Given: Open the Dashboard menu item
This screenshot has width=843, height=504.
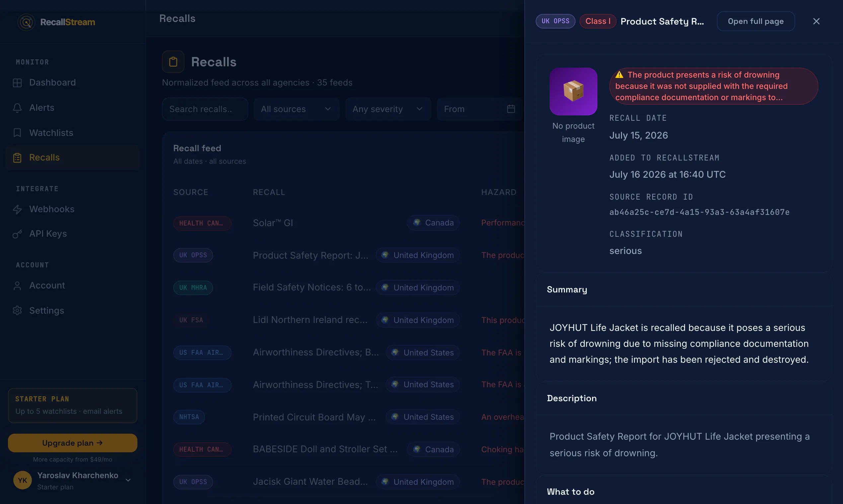Looking at the screenshot, I should pos(73,83).
